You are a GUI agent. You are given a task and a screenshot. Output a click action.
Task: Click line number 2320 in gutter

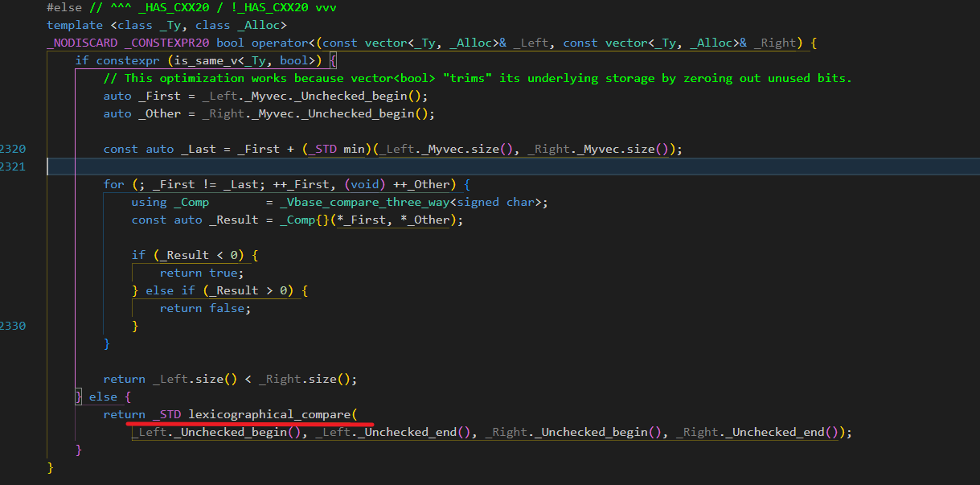(x=12, y=149)
